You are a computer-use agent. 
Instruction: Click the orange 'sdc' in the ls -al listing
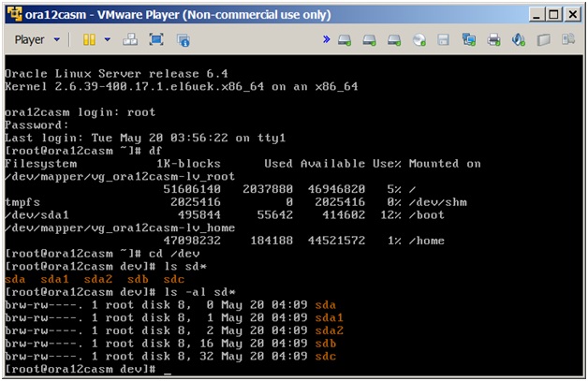pyautogui.click(x=326, y=357)
